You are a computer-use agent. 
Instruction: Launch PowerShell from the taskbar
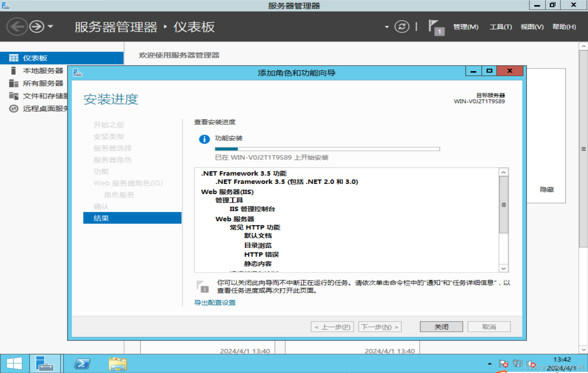(82, 364)
